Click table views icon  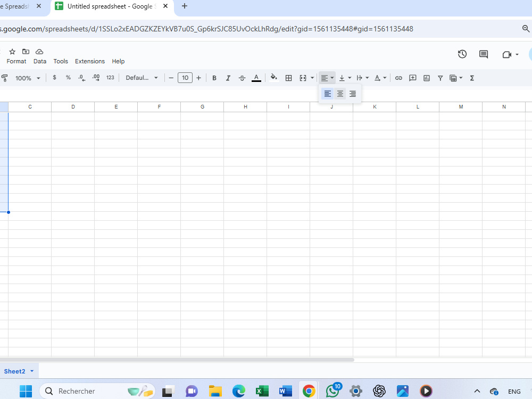[x=453, y=78]
